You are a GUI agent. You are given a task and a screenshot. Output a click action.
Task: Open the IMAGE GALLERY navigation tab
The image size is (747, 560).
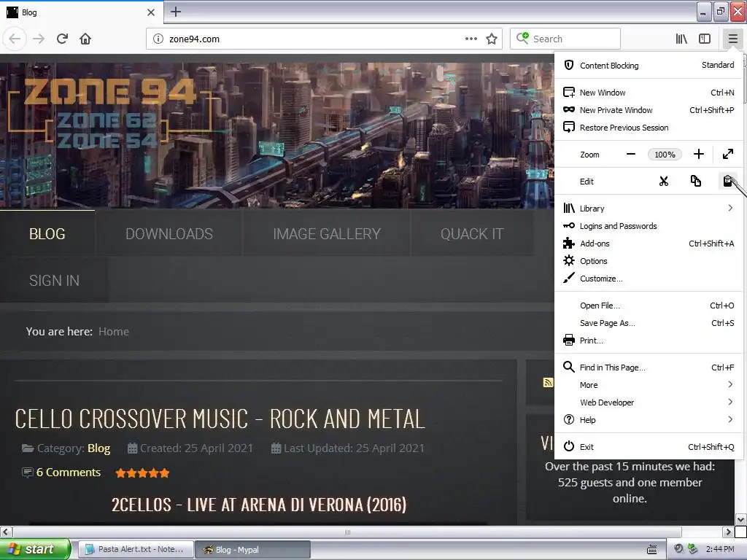tap(327, 233)
